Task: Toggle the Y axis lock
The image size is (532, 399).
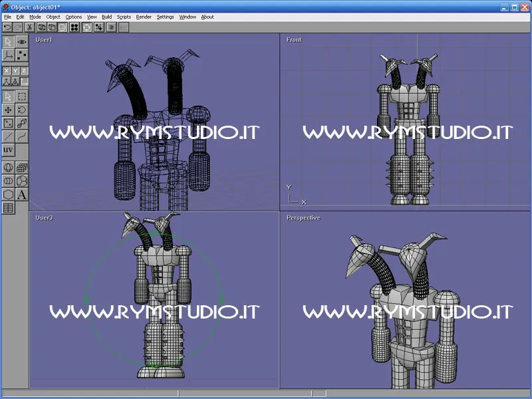Action: (x=15, y=70)
